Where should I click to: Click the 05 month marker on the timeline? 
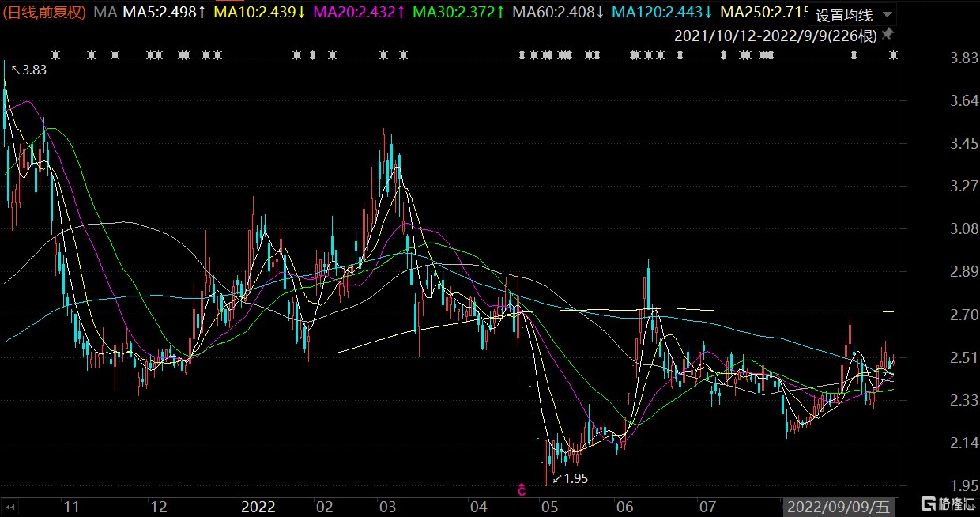click(549, 507)
